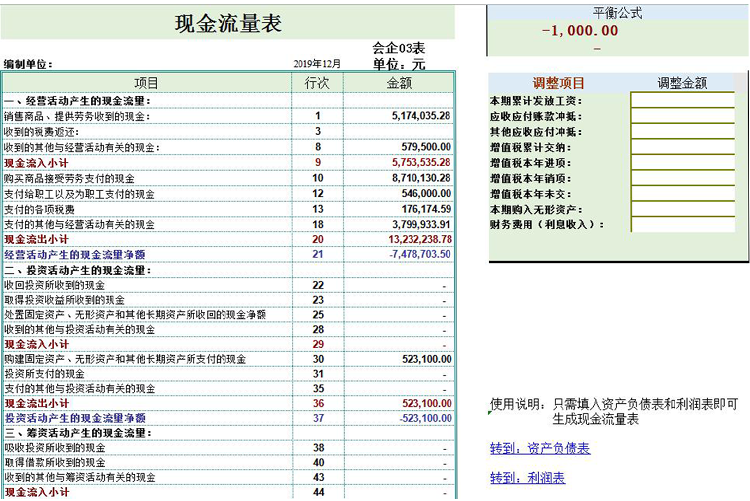Screen dimensions: 750x501
Task: Select the 增值税累计交纳 amount field
Action: pos(683,147)
